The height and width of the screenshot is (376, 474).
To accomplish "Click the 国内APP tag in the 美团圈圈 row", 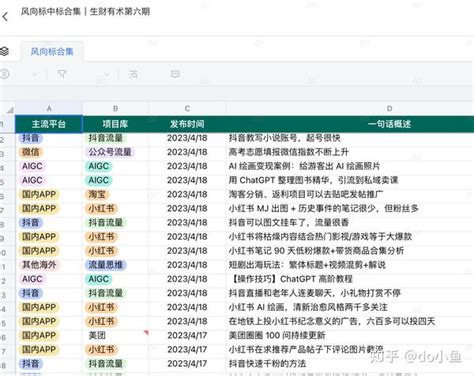I will 39,335.
